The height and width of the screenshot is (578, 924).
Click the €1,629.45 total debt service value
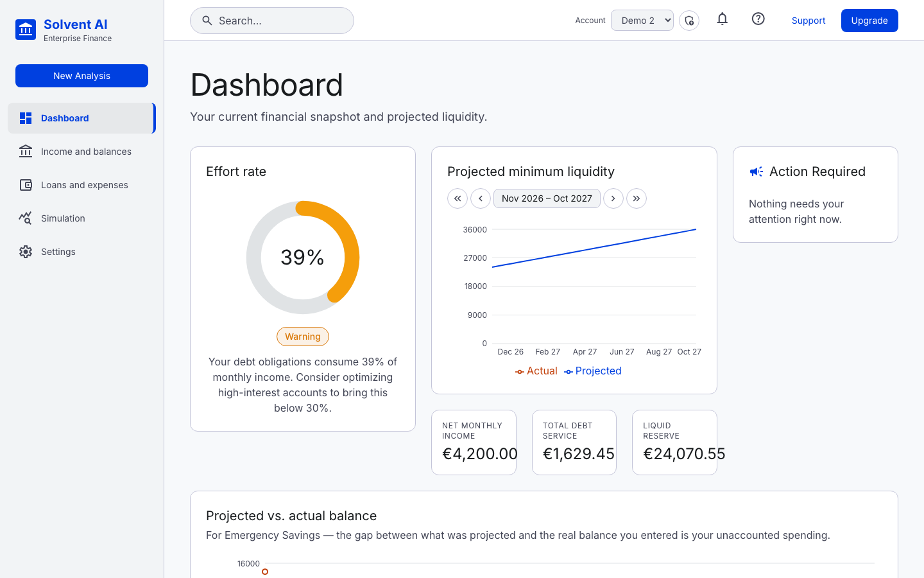(x=578, y=454)
